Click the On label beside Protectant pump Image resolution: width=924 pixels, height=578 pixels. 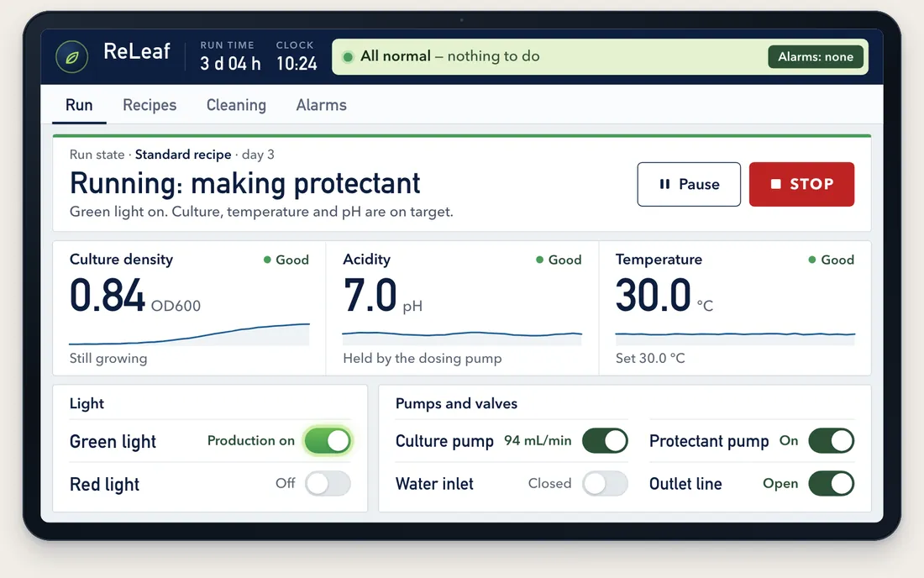[789, 441]
